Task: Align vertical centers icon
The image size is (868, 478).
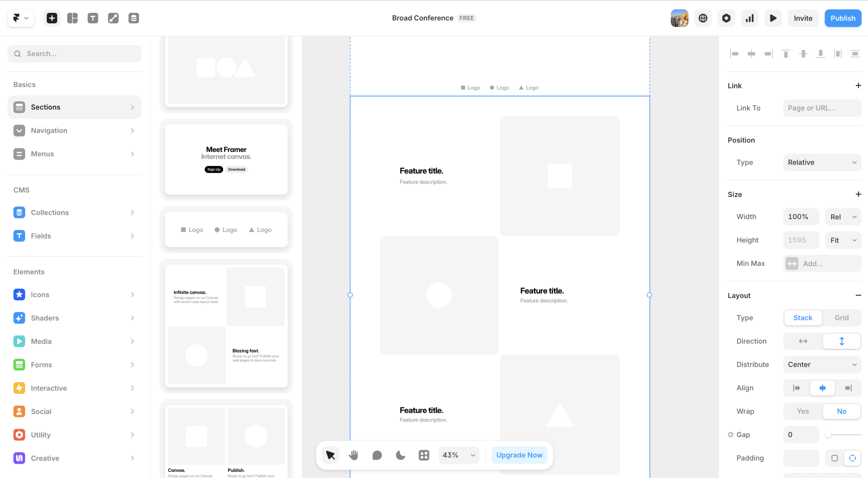Action: pyautogui.click(x=803, y=54)
